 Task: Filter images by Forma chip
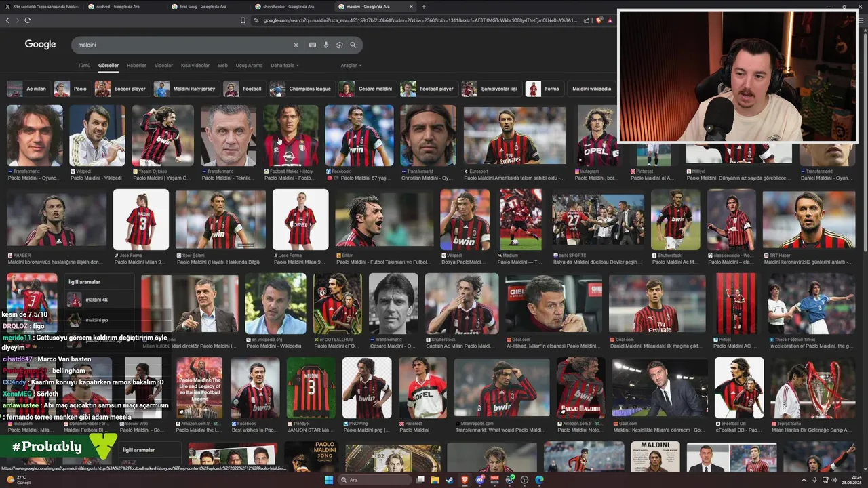click(x=544, y=89)
